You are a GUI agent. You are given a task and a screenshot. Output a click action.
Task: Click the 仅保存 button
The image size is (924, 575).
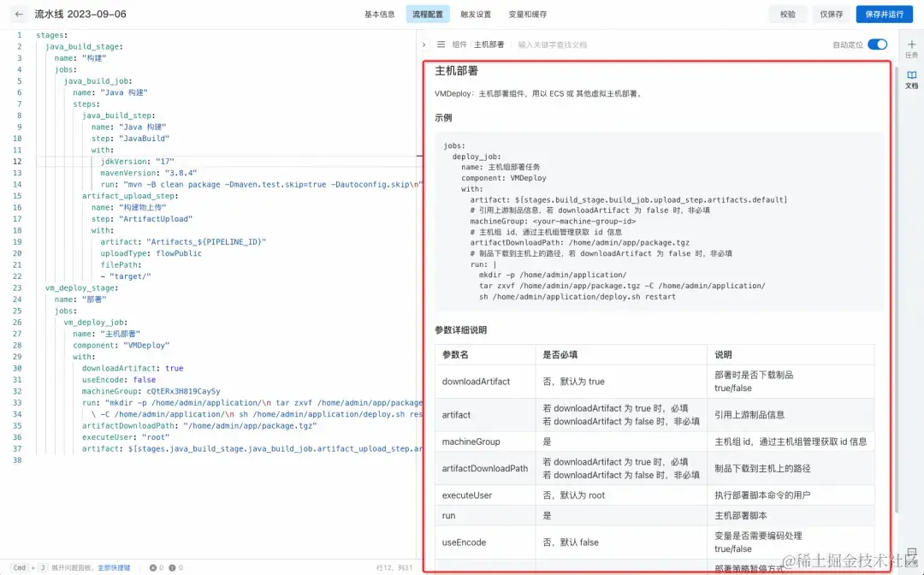coord(832,15)
